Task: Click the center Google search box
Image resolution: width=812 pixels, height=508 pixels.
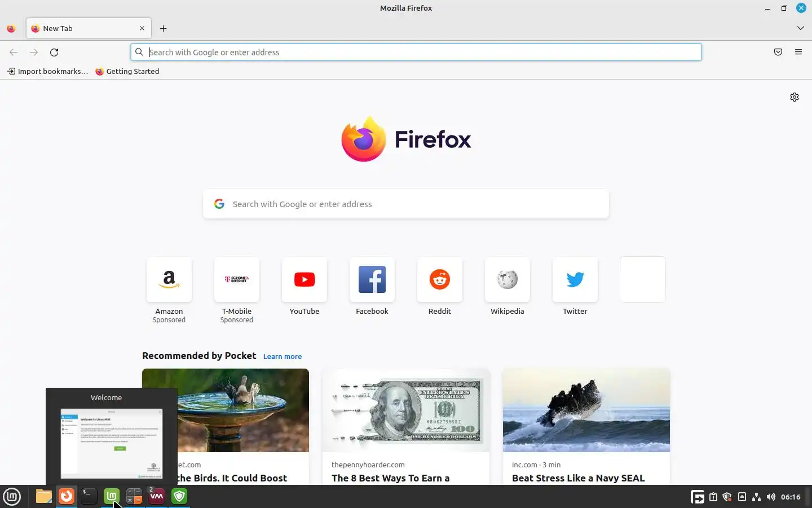Action: [406, 204]
